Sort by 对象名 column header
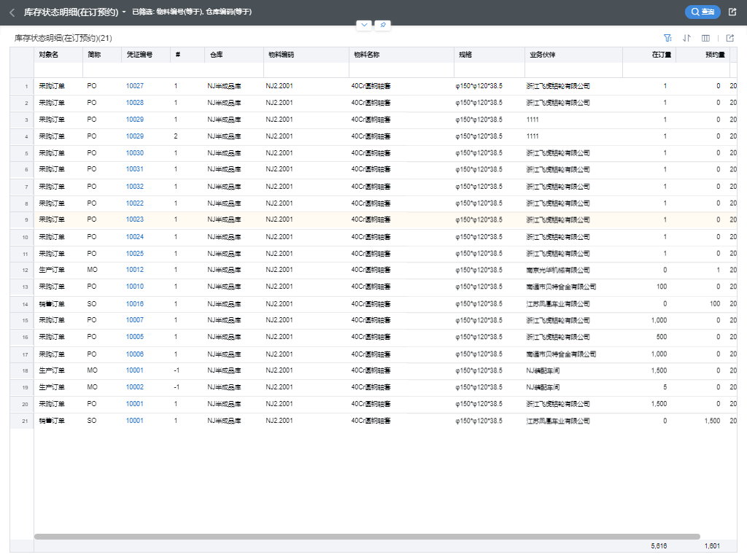The height and width of the screenshot is (560, 747). point(58,55)
